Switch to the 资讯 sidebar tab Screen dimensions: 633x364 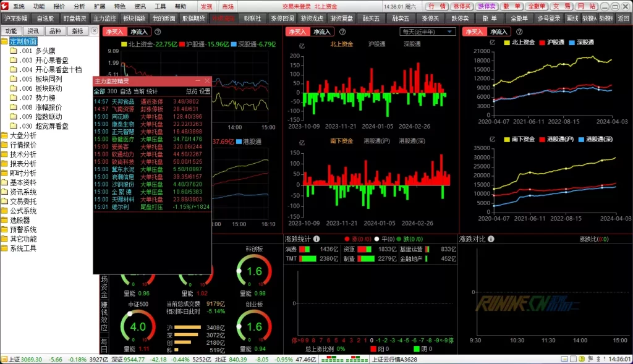pos(33,31)
